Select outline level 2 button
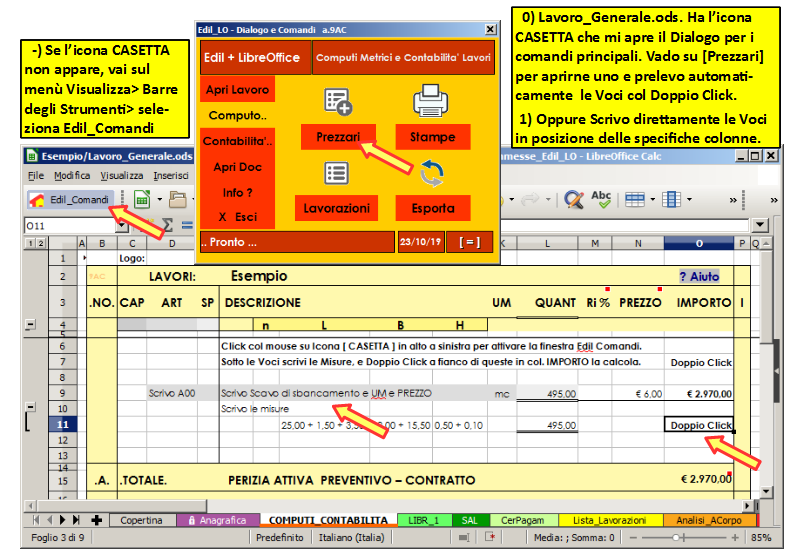Viewport: 794px width, 559px height. [41, 244]
